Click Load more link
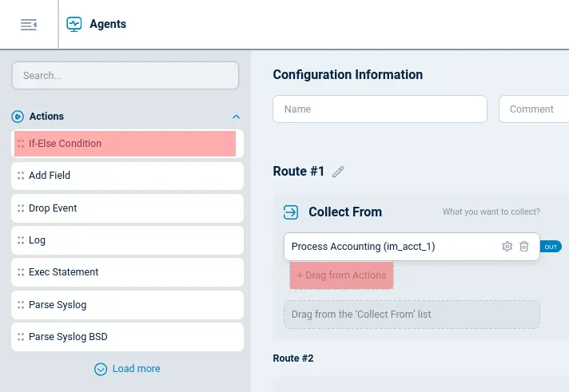Screen dimensions: 569x392 136,369
